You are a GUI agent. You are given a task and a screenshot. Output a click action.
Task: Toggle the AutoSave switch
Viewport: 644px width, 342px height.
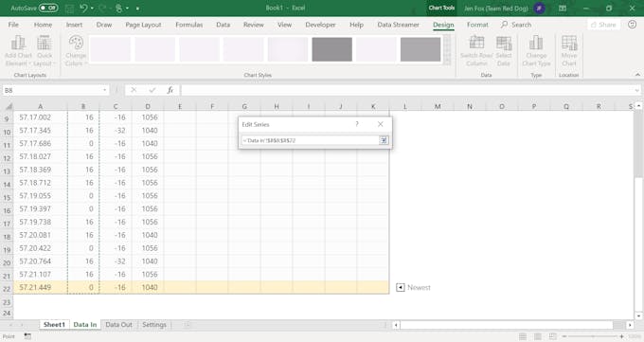[x=48, y=8]
